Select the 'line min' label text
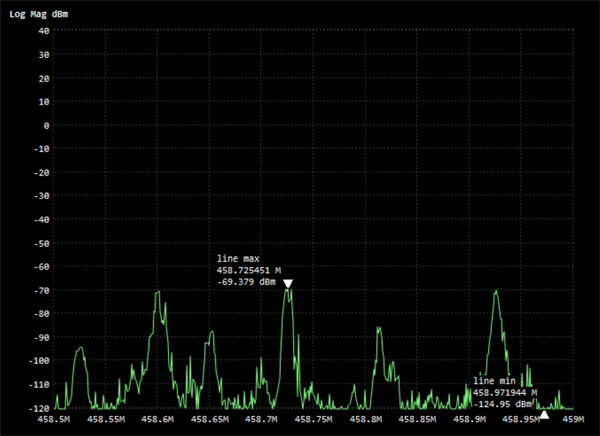This screenshot has height=436, width=600. point(496,381)
